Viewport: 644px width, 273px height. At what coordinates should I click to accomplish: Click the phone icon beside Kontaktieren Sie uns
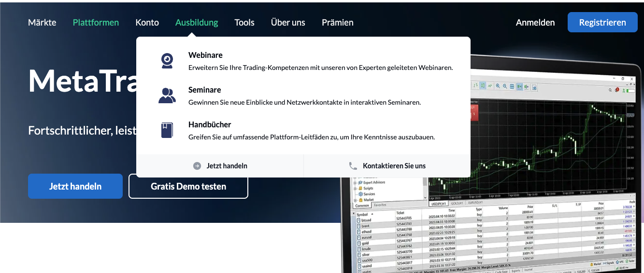coord(353,166)
